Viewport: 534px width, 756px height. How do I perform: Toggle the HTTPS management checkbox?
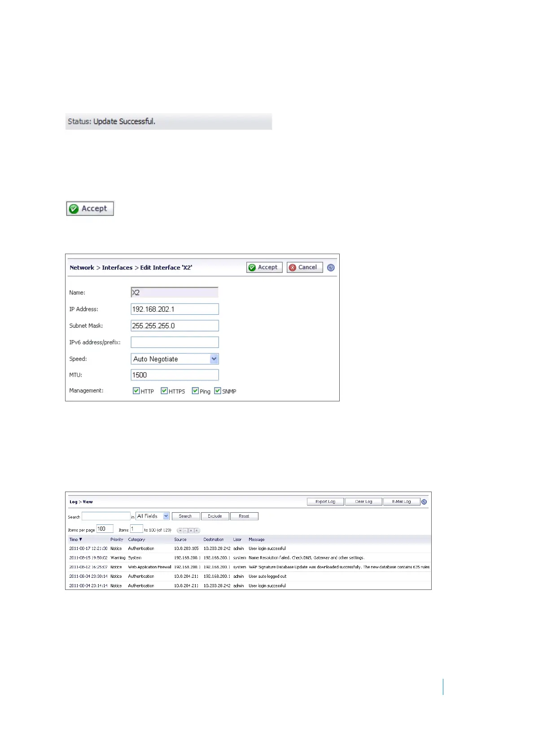[164, 391]
